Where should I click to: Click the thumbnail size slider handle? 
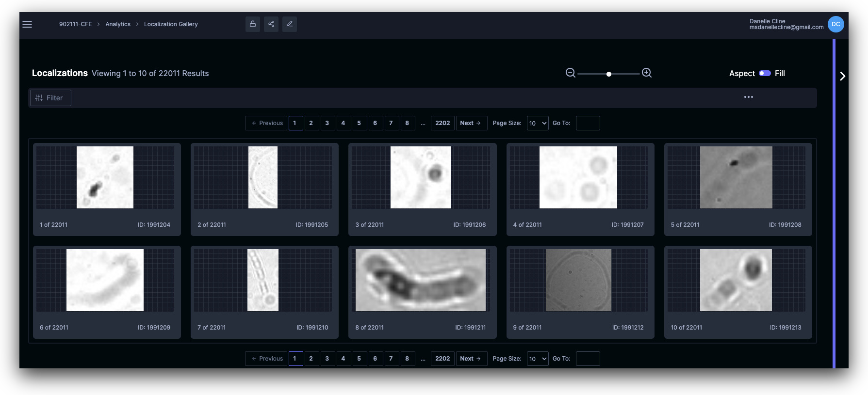point(609,74)
